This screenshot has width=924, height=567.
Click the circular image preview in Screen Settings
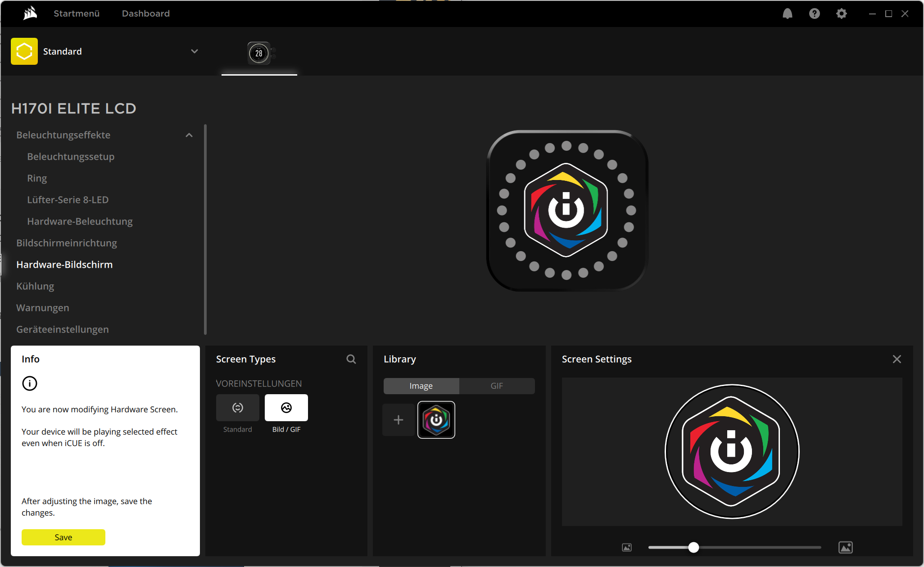click(x=732, y=451)
